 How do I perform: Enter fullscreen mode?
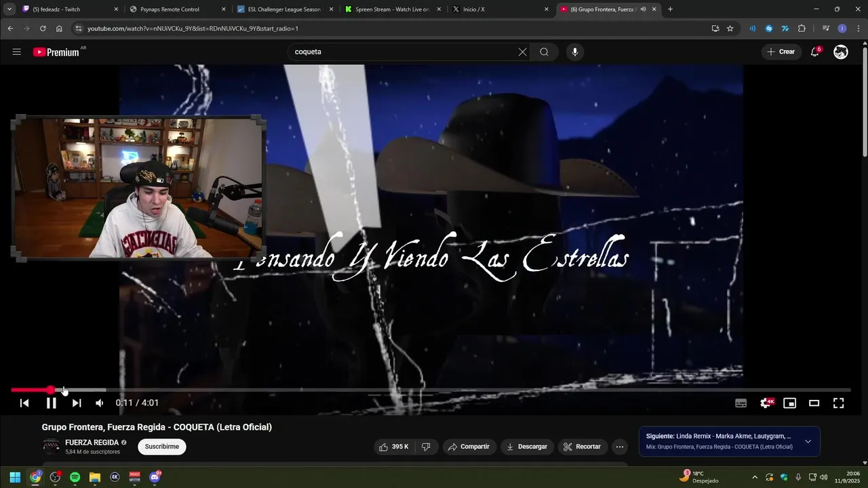click(839, 403)
